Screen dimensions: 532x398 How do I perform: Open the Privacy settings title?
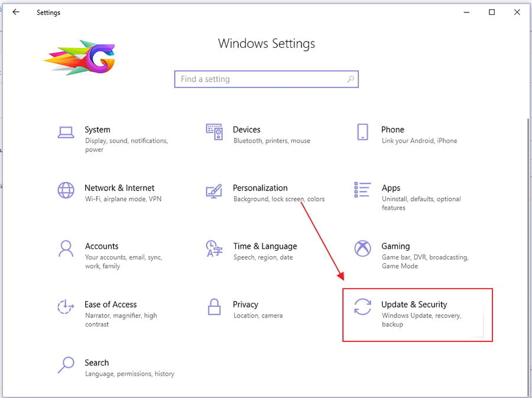click(x=246, y=305)
